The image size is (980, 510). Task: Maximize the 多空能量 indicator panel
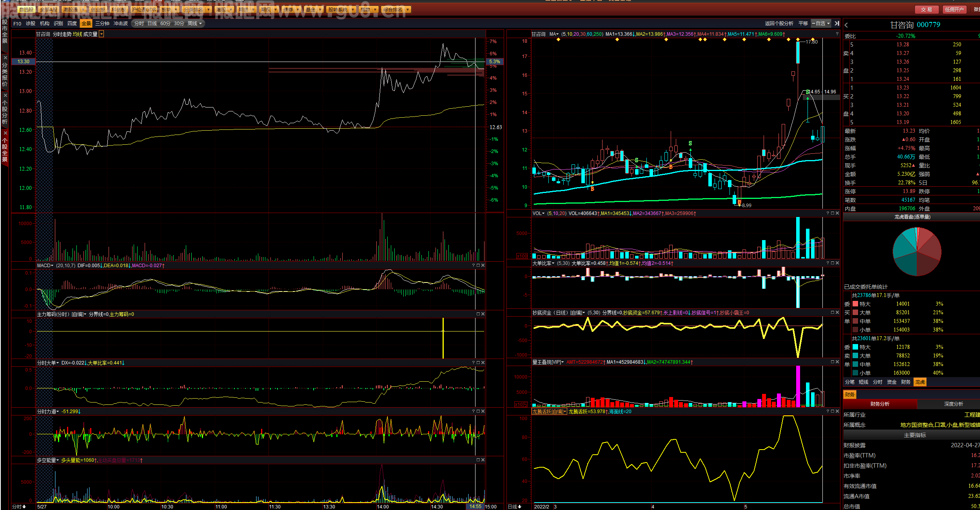click(x=478, y=460)
